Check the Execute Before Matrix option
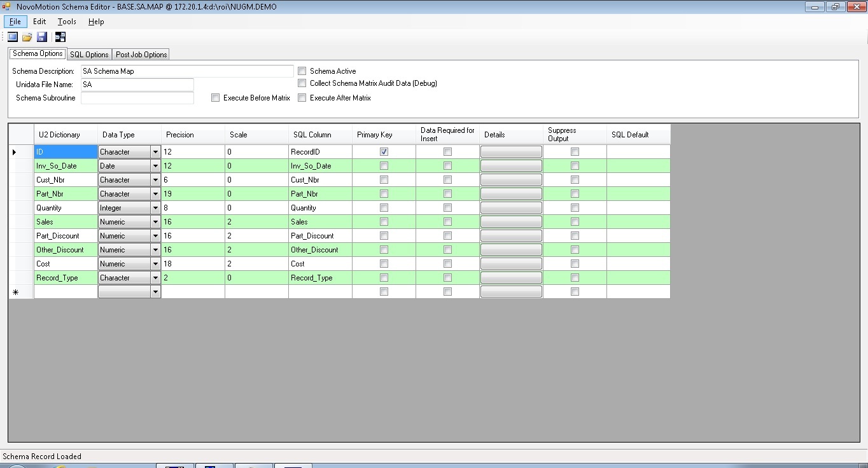Screen dimensions: 868x468 (216, 98)
